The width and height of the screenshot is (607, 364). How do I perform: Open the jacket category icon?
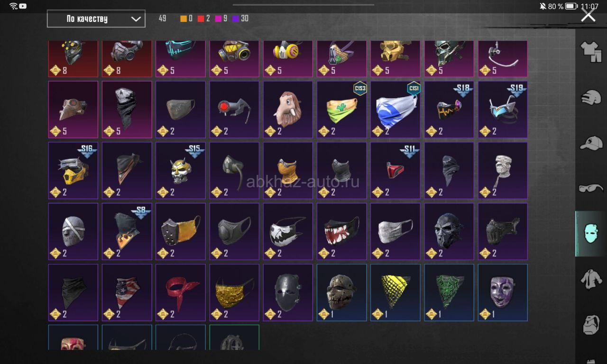click(x=591, y=279)
